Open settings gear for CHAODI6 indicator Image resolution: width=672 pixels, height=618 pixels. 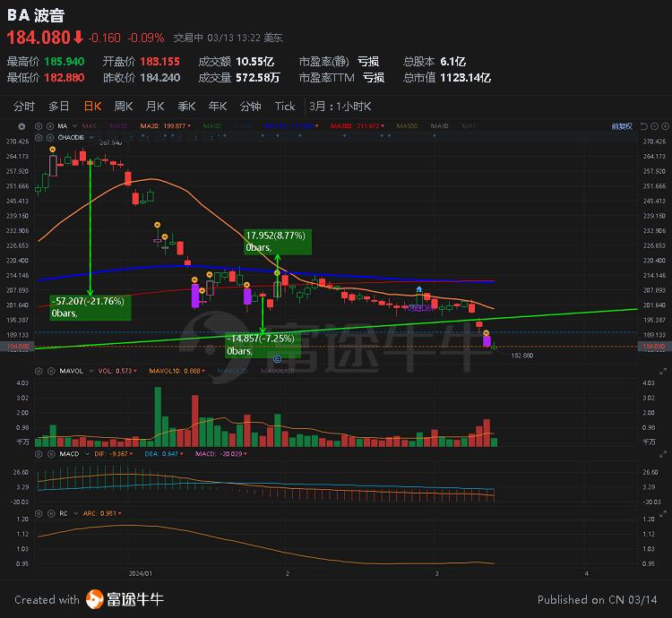point(39,137)
